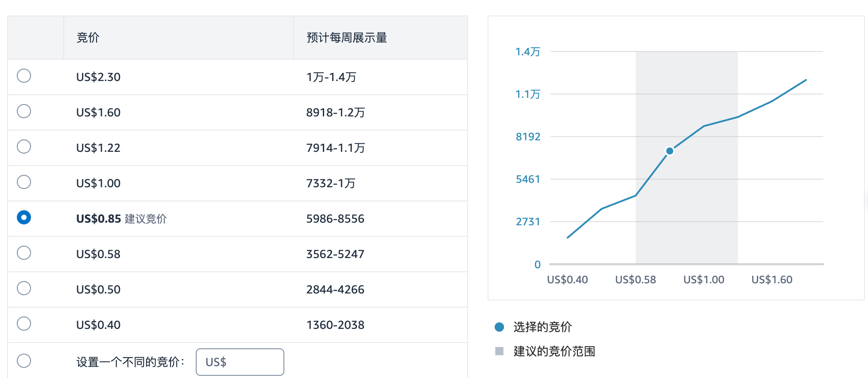Select the US$2.30 bid radio button
Image resolution: width=868 pixels, height=378 pixels.
(24, 76)
